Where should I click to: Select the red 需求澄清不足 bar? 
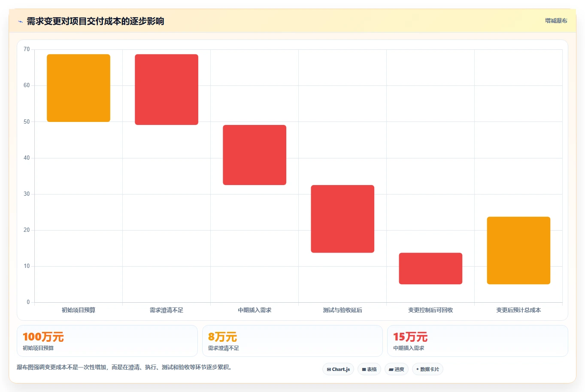(167, 90)
